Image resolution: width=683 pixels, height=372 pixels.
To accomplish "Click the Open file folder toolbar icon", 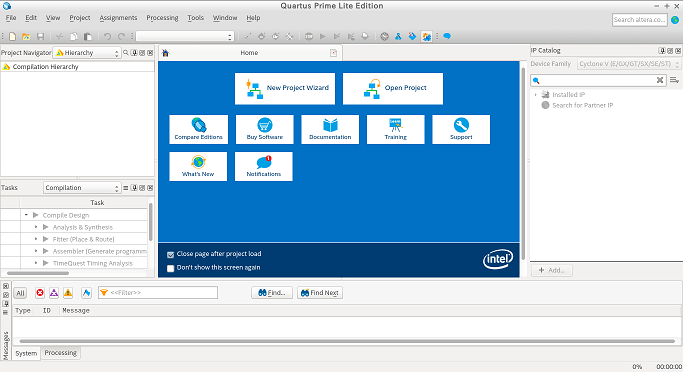I will (26, 37).
